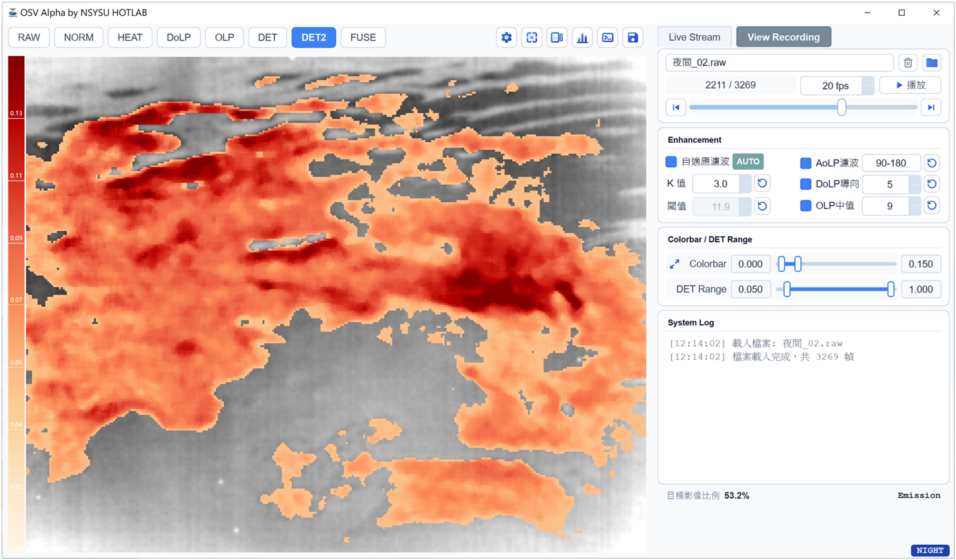This screenshot has height=560, width=956.
Task: Open the settings gear in toolbar
Action: click(506, 38)
